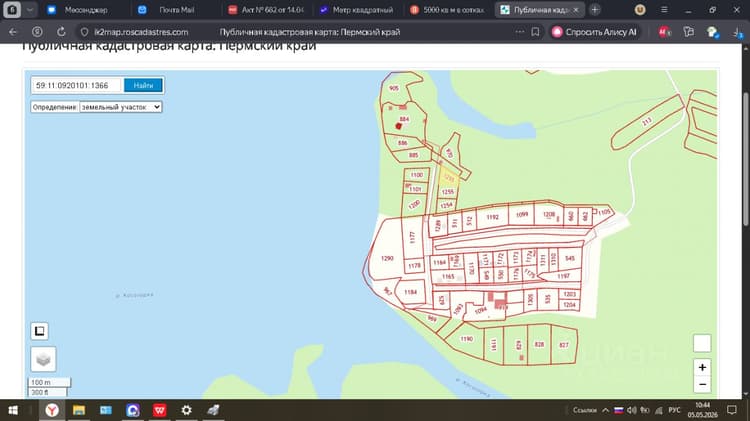750x421 pixels.
Task: Open the browser profile avatar
Action: click(640, 10)
